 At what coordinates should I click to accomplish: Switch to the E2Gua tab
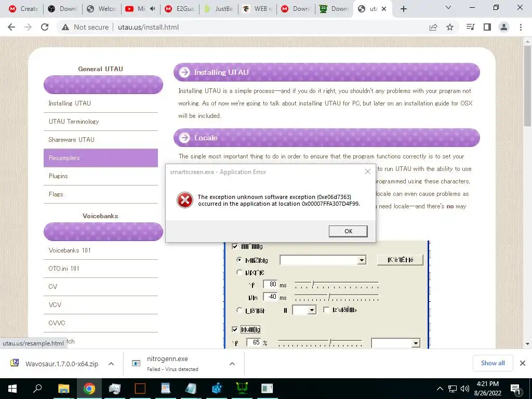click(x=179, y=9)
